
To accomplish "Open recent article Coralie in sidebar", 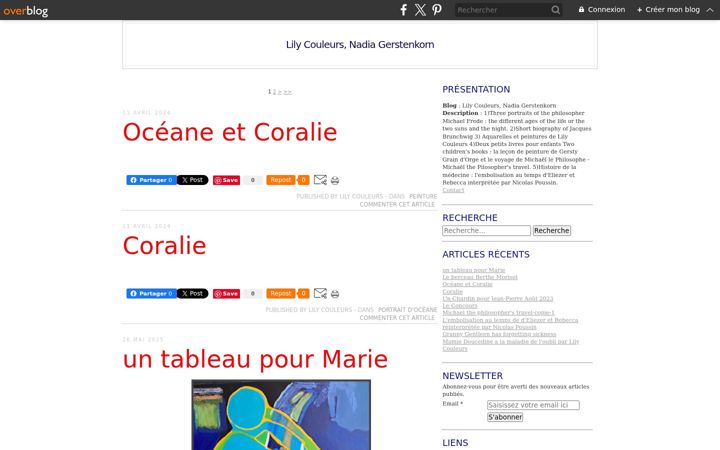I will [452, 292].
